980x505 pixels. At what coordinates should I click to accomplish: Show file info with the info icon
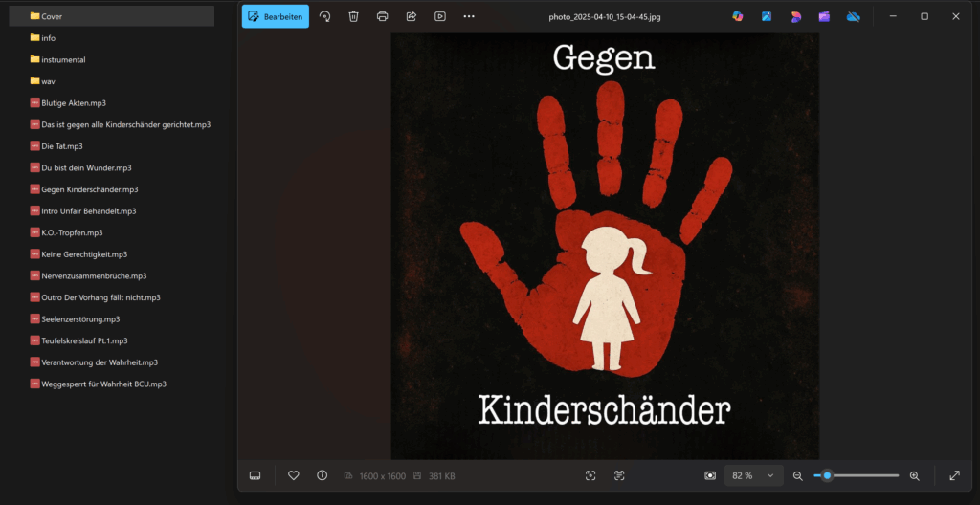[322, 475]
